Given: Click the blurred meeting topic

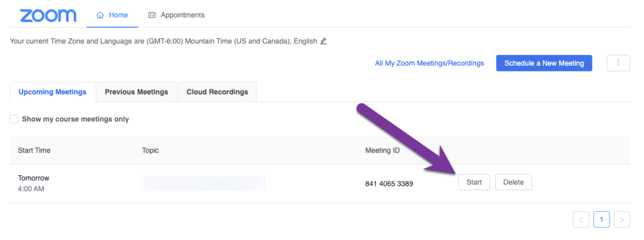Looking at the screenshot, I should click(203, 183).
